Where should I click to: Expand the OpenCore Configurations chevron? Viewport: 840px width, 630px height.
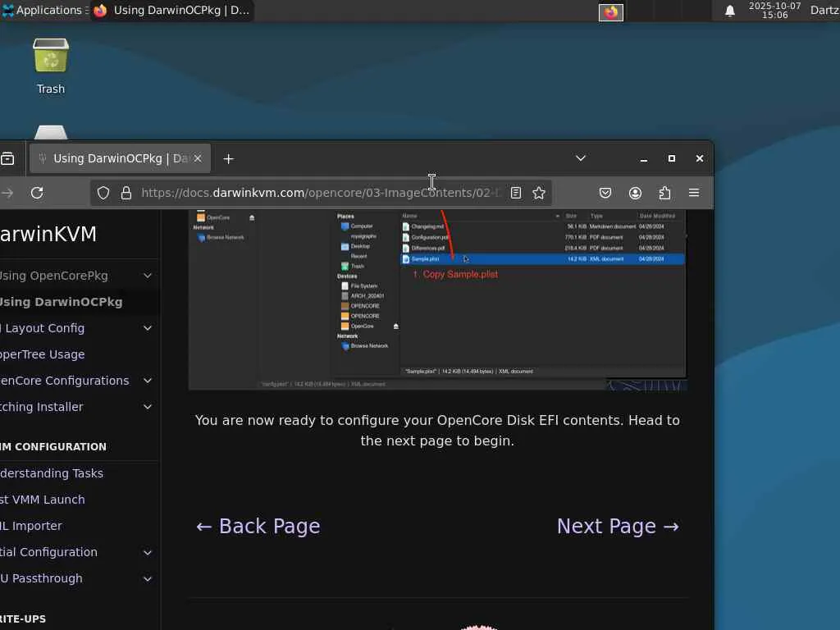(148, 381)
